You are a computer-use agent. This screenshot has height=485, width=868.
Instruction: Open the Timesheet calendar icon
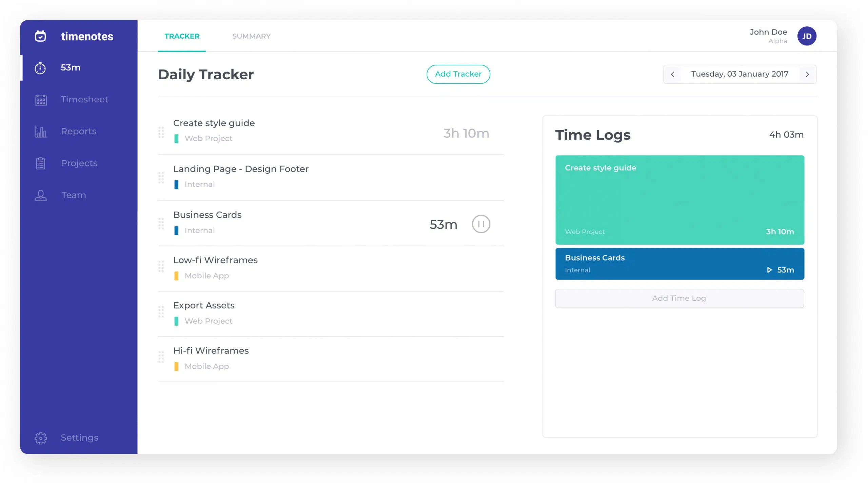[41, 100]
